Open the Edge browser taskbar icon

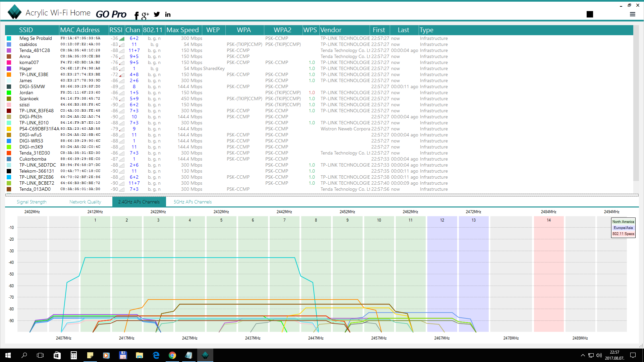coord(156,355)
